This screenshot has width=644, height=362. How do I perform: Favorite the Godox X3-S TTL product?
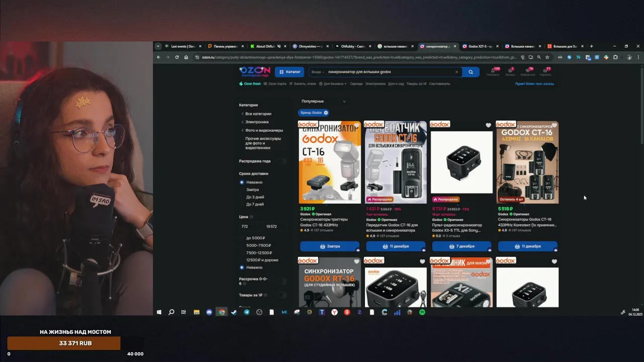[x=488, y=125]
